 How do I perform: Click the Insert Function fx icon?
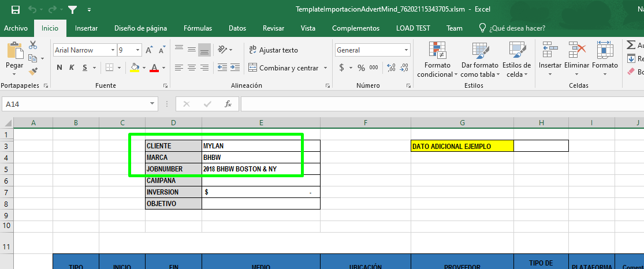tap(228, 104)
